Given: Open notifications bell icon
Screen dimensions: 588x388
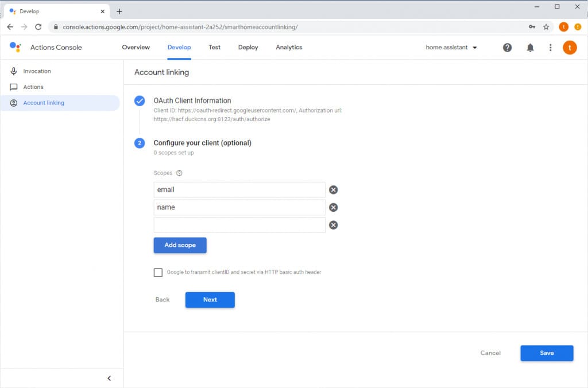Looking at the screenshot, I should (x=530, y=48).
